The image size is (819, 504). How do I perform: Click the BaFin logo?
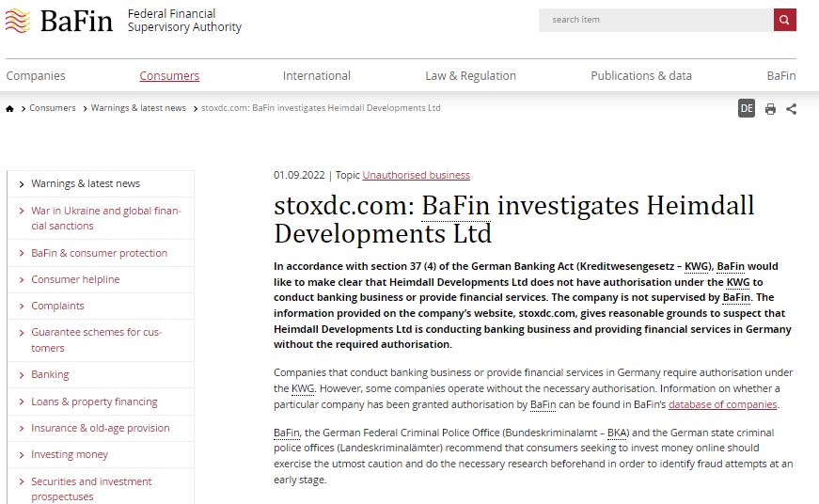(x=58, y=21)
